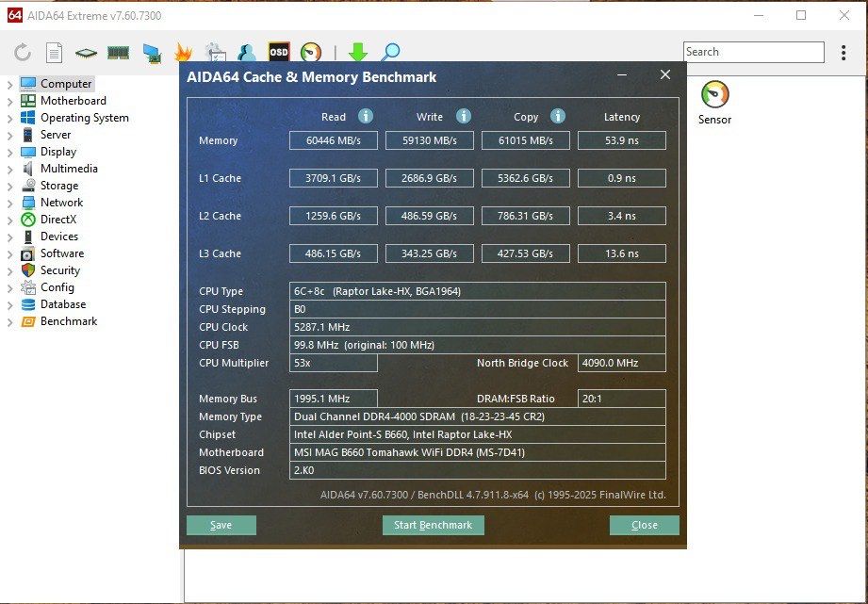868x604 pixels.
Task: Click the CPU chip toolbar icon
Action: 86,53
